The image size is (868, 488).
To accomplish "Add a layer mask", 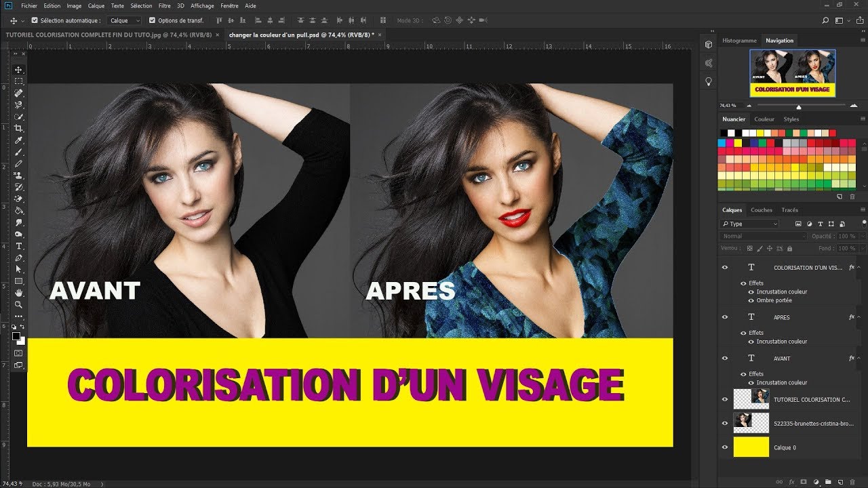I will [803, 482].
